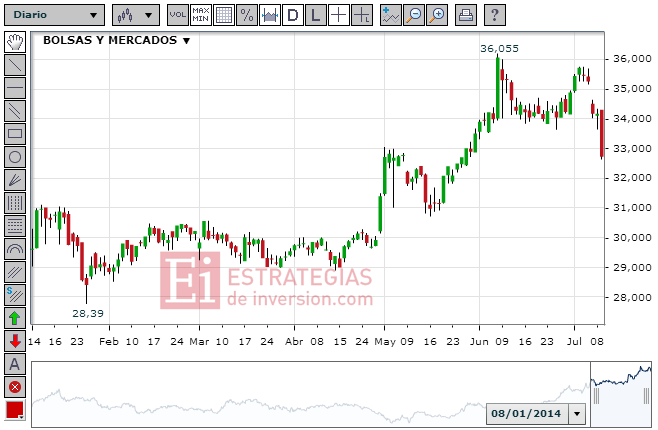The width and height of the screenshot is (658, 430).
Task: Enable the crosshair with label tool
Action: tap(362, 16)
